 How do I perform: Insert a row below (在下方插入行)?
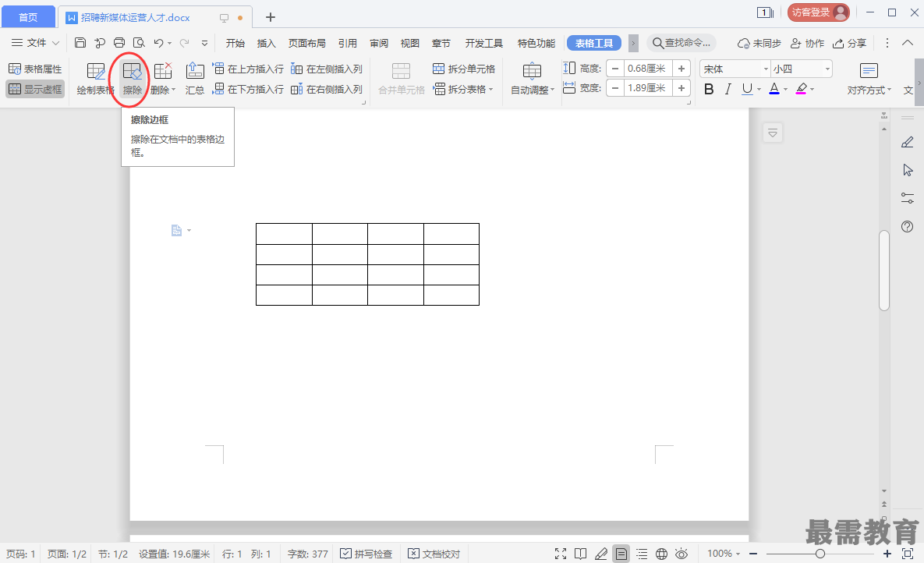(248, 89)
